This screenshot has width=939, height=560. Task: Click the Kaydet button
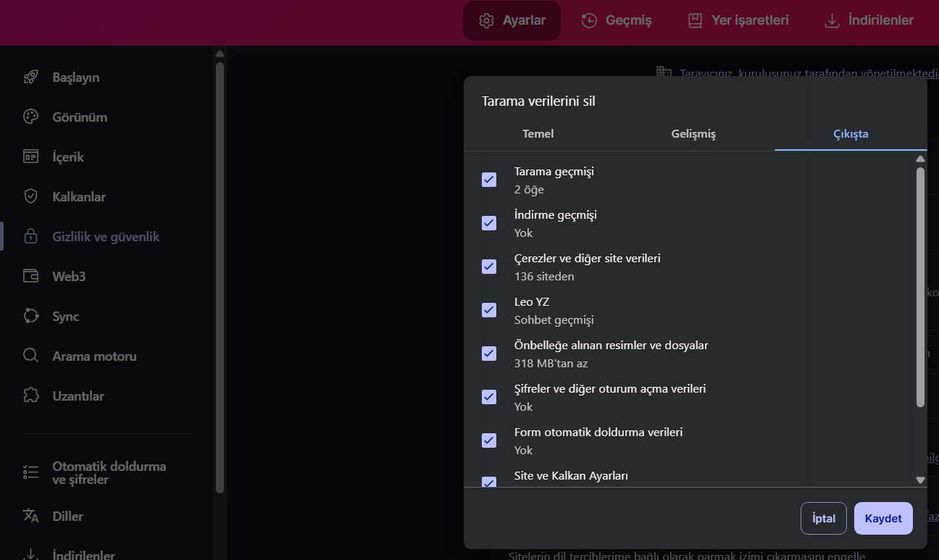883,519
